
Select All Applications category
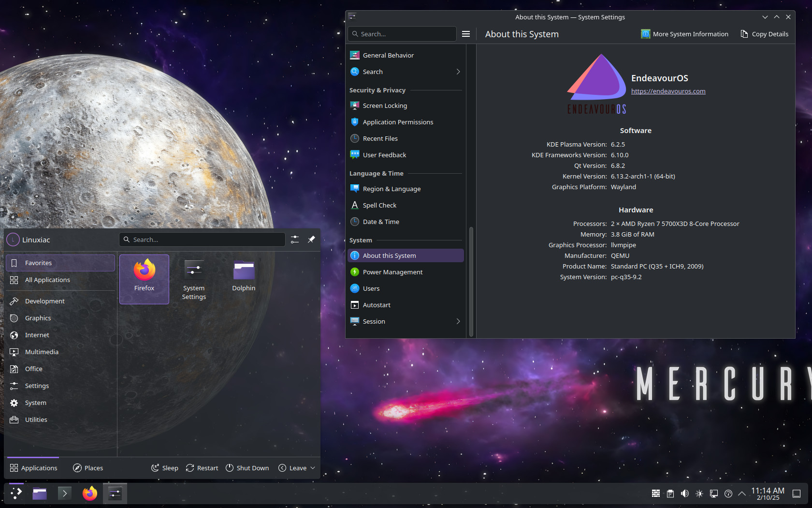pos(60,280)
